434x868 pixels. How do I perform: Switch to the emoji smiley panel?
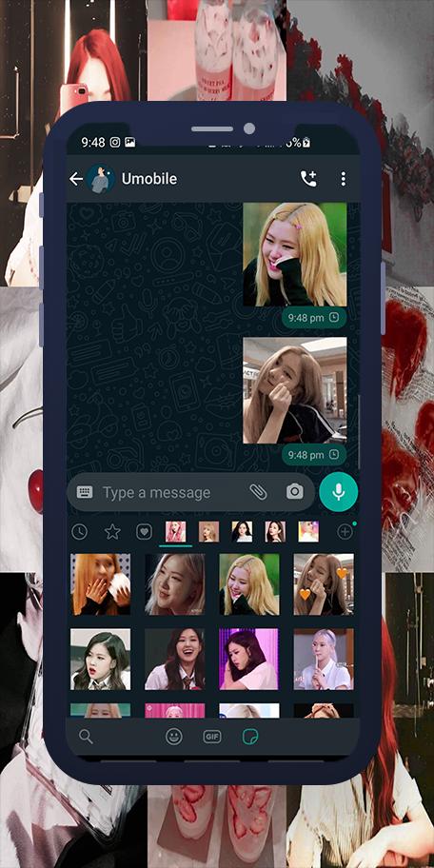[x=174, y=737]
